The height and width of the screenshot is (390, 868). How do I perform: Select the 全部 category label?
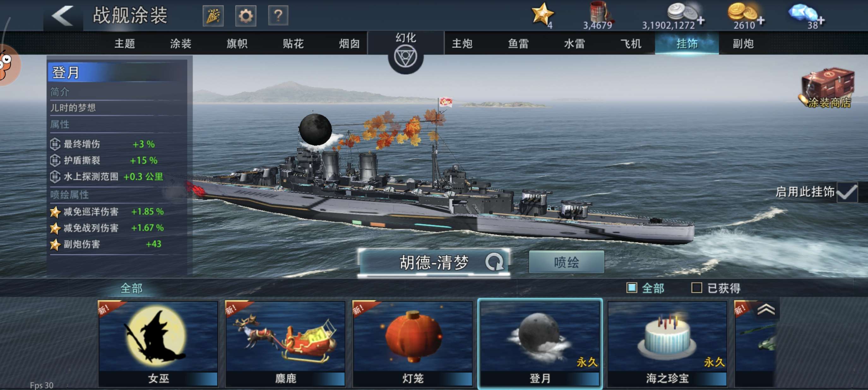131,288
